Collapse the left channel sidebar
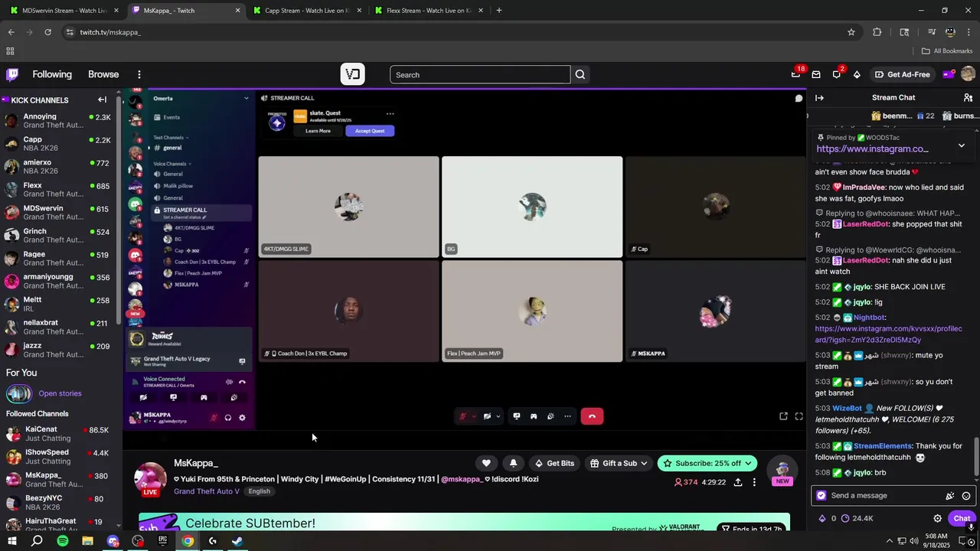Viewport: 980px width, 551px height. click(102, 99)
